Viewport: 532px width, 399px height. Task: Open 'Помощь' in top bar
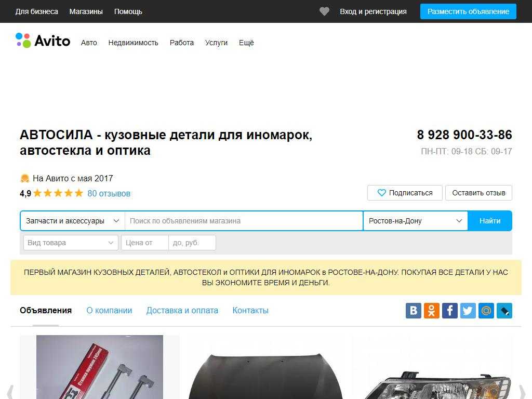tap(128, 11)
